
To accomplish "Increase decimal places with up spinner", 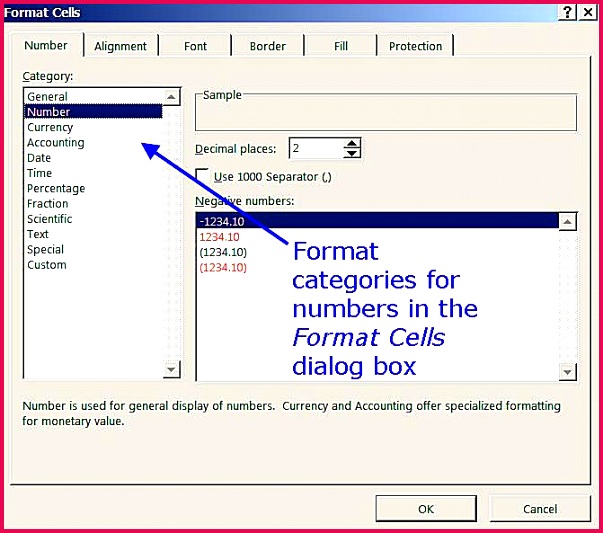I will tap(352, 143).
